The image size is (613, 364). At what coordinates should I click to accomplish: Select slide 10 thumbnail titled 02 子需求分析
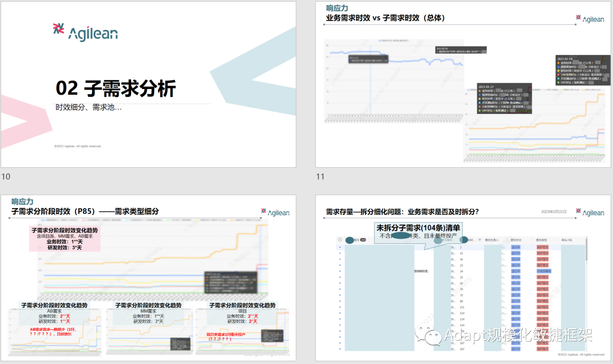148,84
